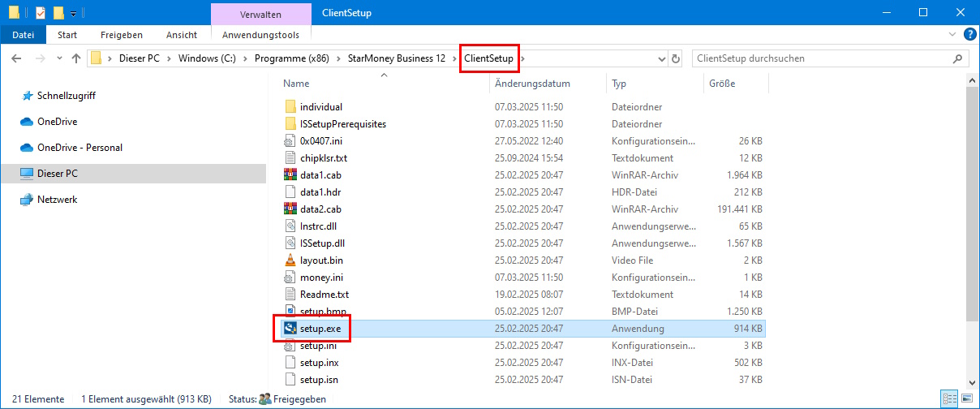This screenshot has width=980, height=409.
Task: Click the 191.441 KB size of data2.cab
Action: (x=738, y=209)
